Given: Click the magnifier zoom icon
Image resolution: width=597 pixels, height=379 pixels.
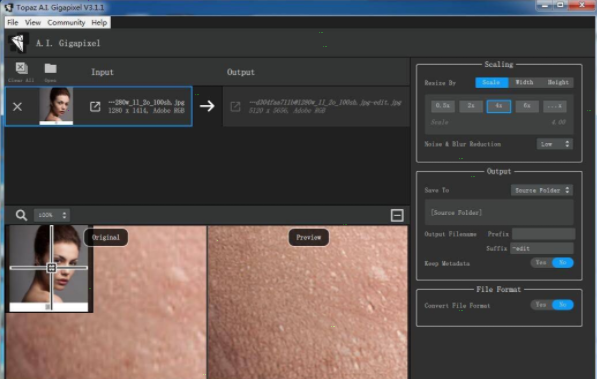Looking at the screenshot, I should tap(21, 215).
